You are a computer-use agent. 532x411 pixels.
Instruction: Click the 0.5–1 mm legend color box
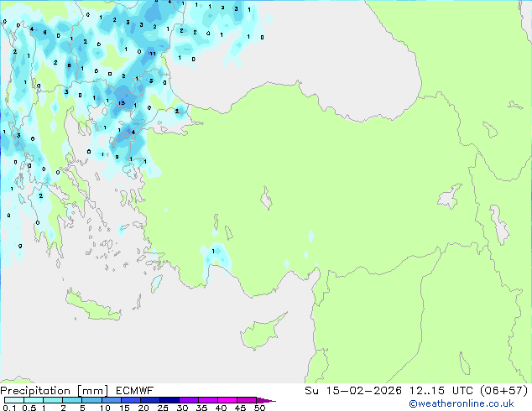(x=34, y=400)
